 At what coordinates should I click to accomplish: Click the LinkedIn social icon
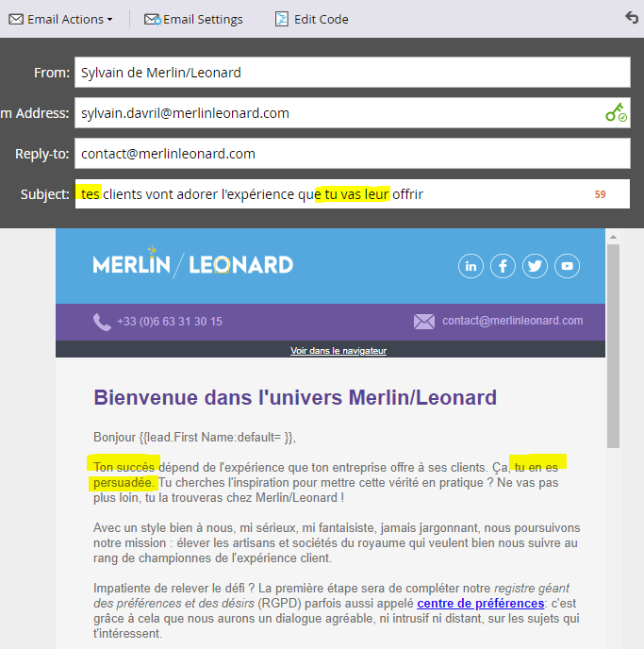point(471,266)
